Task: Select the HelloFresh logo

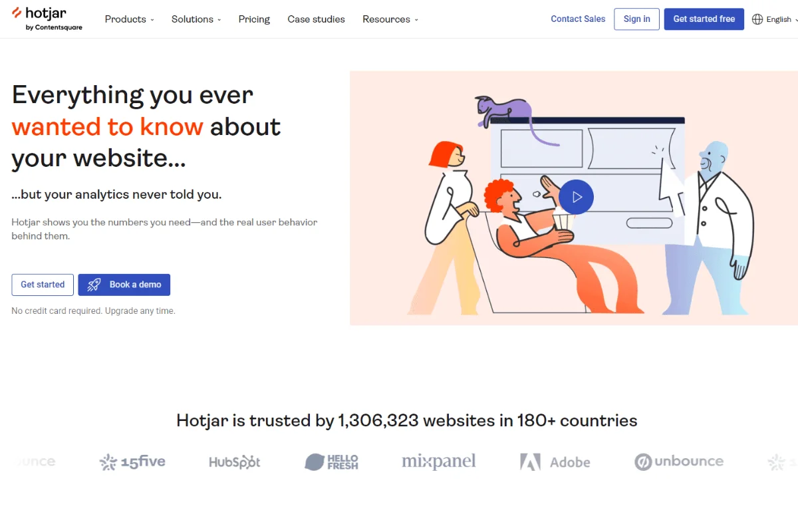Action: coord(331,462)
